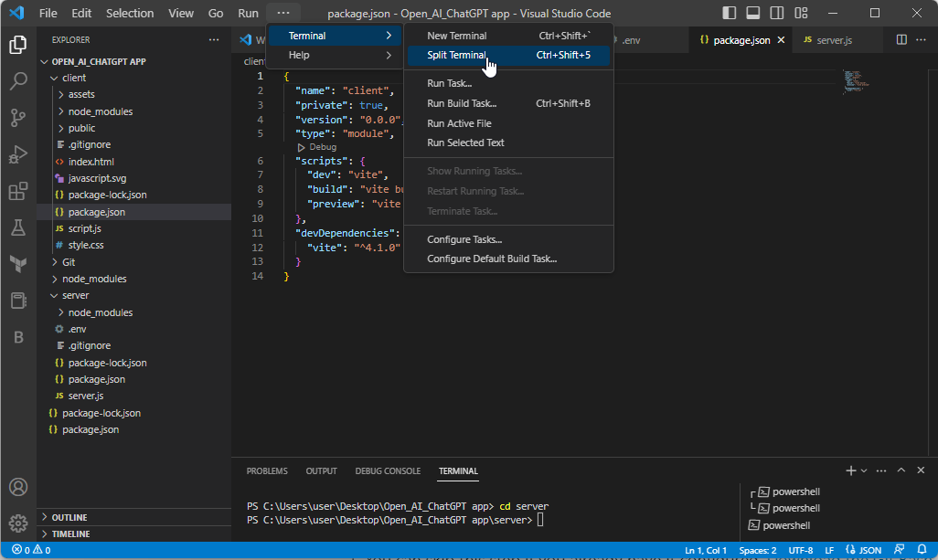This screenshot has height=560, width=938.
Task: Select Run Selected Text menu entry
Action: click(508, 143)
